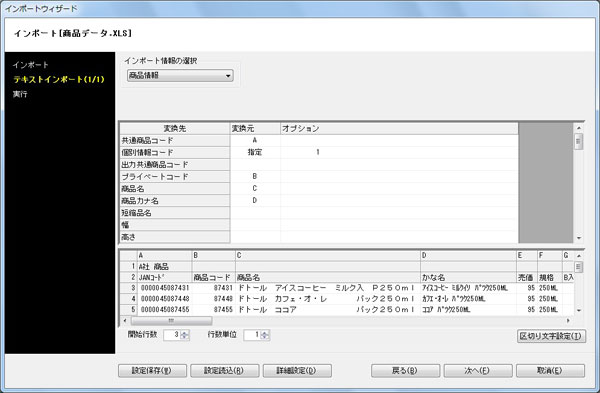This screenshot has height=393, width=600.
Task: Click the 設定読込 button
Action: point(225,370)
